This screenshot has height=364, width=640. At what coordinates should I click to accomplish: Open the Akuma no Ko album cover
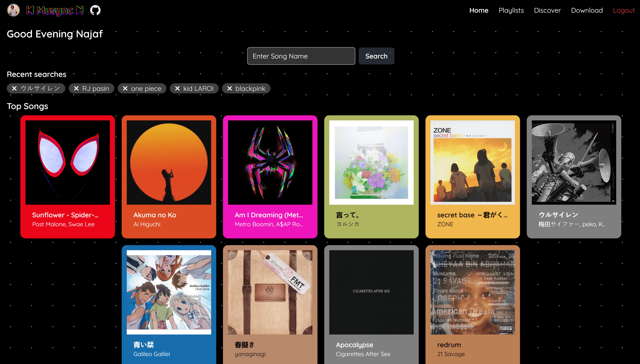169,163
